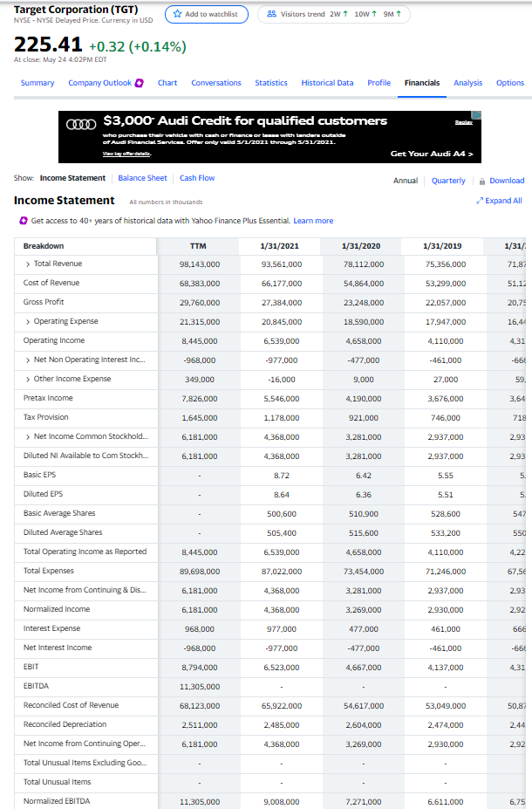Expand the Operating Expense row
The width and height of the screenshot is (532, 809).
[28, 322]
